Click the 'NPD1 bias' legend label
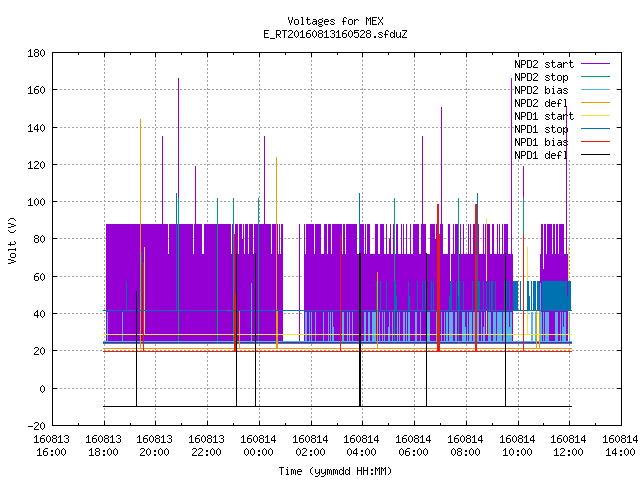 (541, 142)
